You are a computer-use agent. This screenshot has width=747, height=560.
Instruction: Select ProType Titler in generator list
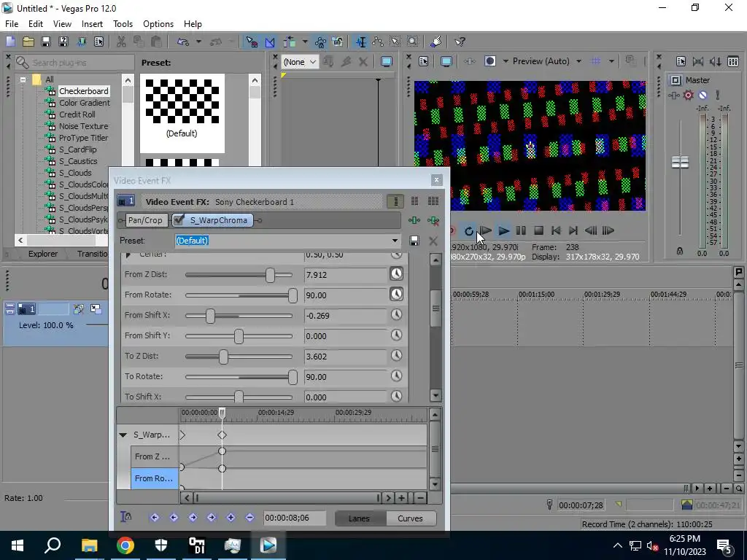83,138
